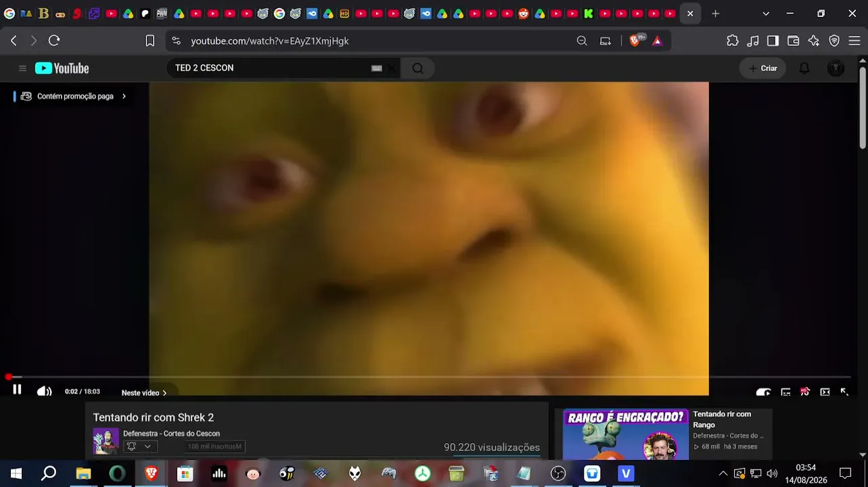Open the Windows notification center
The width and height of the screenshot is (868, 487).
845,473
